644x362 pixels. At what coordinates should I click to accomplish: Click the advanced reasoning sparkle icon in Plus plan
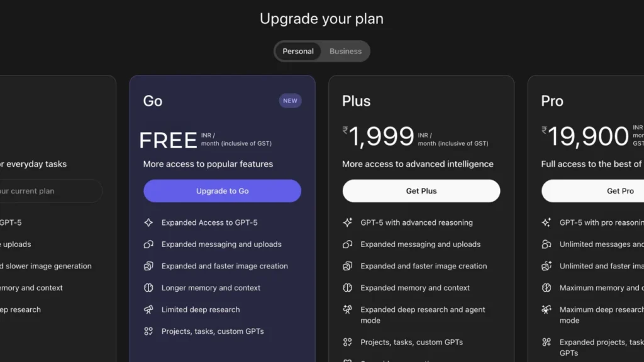point(347,222)
